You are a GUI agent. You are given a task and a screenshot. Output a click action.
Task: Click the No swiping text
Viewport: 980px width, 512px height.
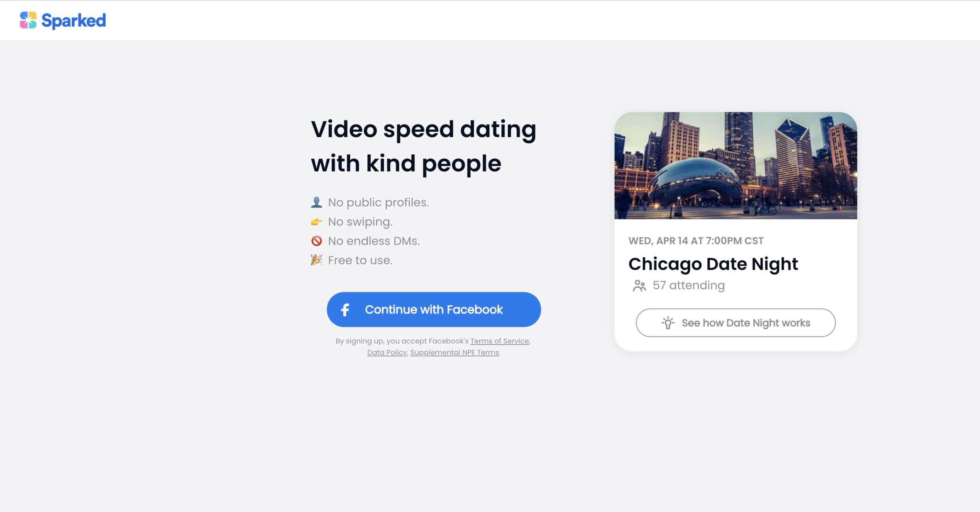[x=360, y=222]
